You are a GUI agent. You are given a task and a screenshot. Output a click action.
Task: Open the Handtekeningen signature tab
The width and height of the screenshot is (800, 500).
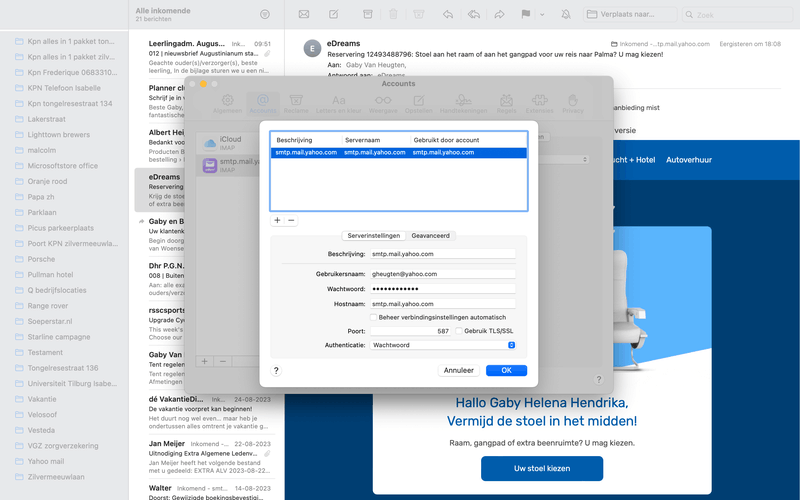(463, 104)
